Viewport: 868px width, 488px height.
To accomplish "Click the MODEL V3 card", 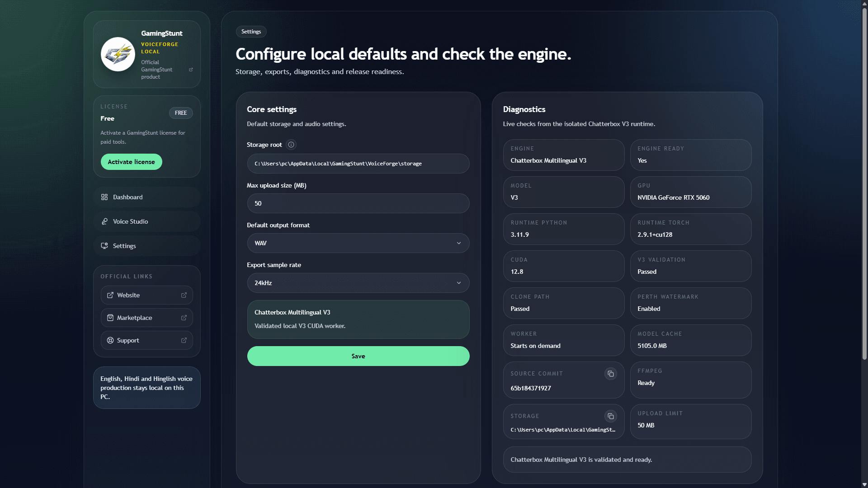I will click(x=564, y=192).
